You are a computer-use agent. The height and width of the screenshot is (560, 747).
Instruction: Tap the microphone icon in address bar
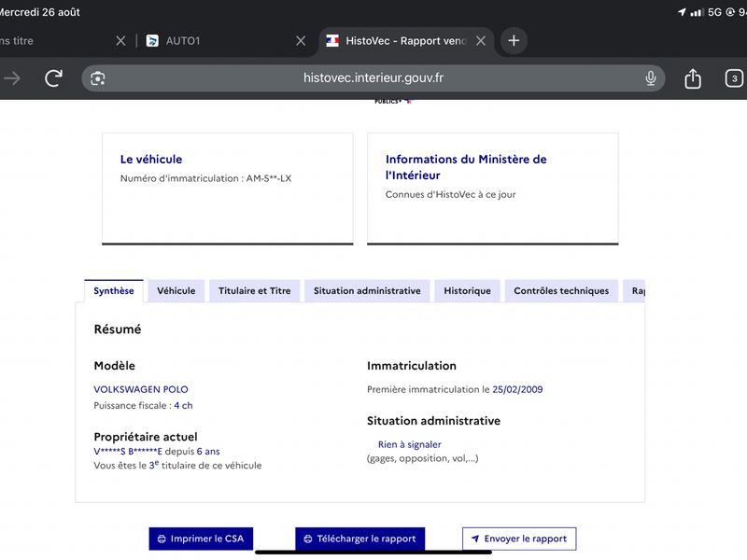(x=650, y=78)
